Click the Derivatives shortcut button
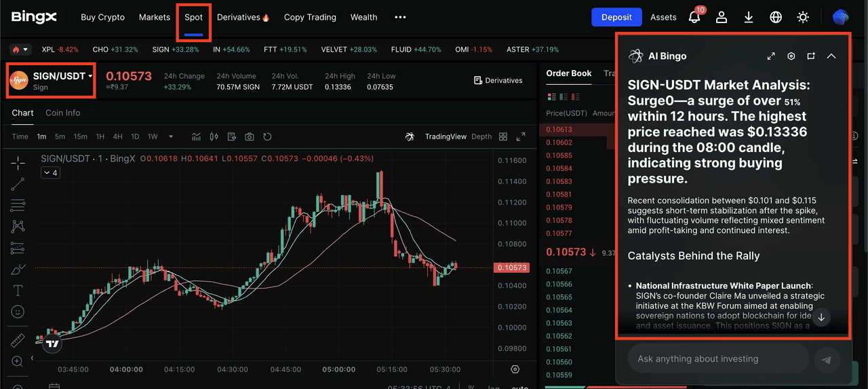Viewport: 868px width, 389px height. point(498,80)
